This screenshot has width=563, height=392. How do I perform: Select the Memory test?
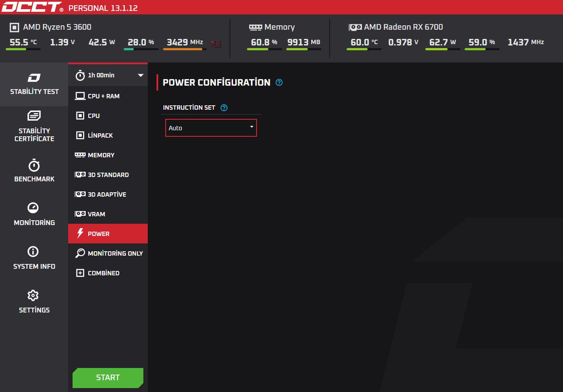(108, 155)
